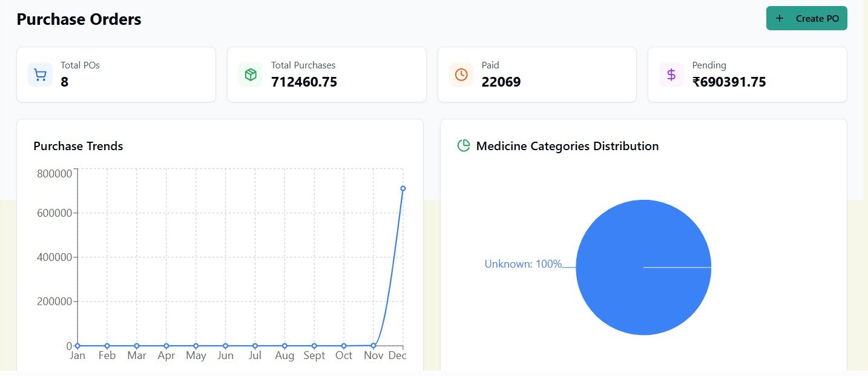Click the shopping cart Total POs icon
The height and width of the screenshot is (376, 868).
pyautogui.click(x=40, y=74)
